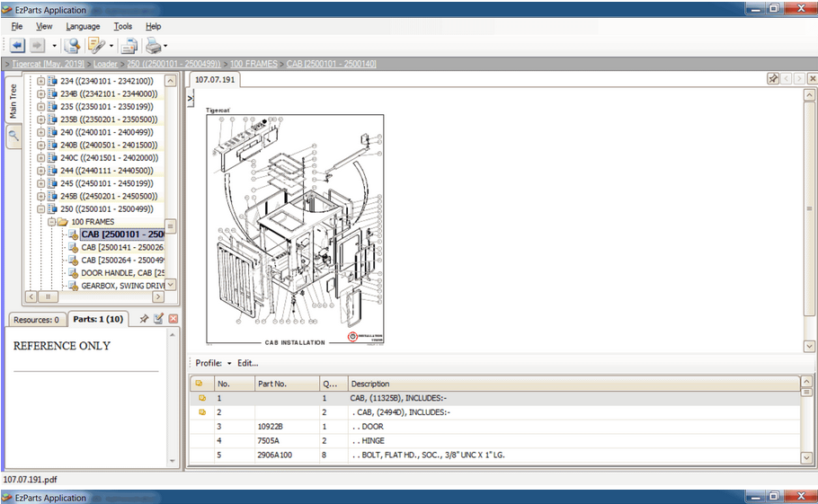The image size is (818, 504).
Task: Expand the side panel with > toggle
Action: coord(191,98)
